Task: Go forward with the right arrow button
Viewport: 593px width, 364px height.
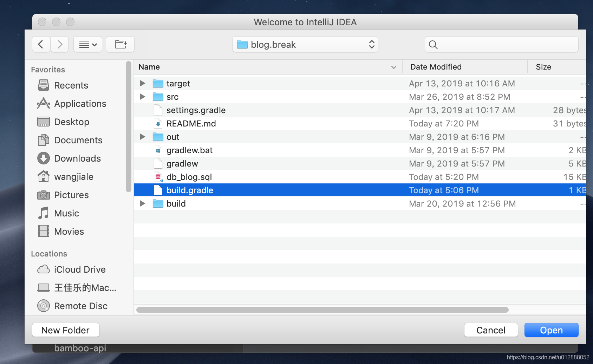Action: point(59,44)
